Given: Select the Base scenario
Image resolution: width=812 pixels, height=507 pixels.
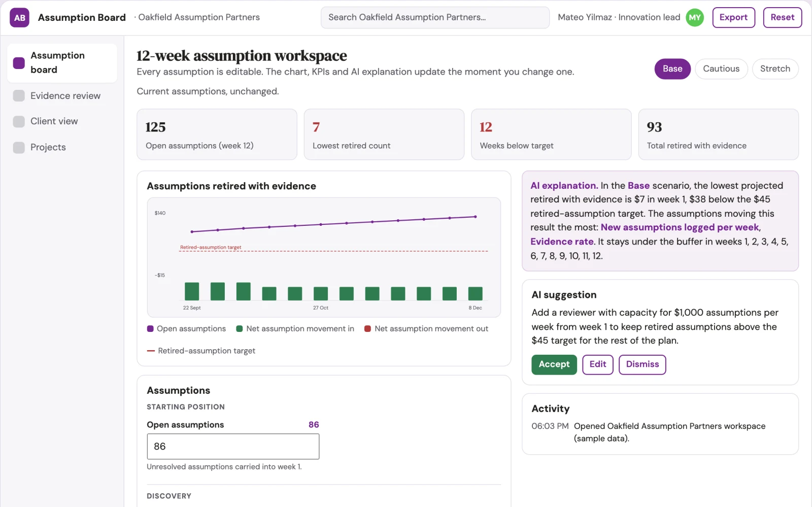Looking at the screenshot, I should pyautogui.click(x=672, y=69).
